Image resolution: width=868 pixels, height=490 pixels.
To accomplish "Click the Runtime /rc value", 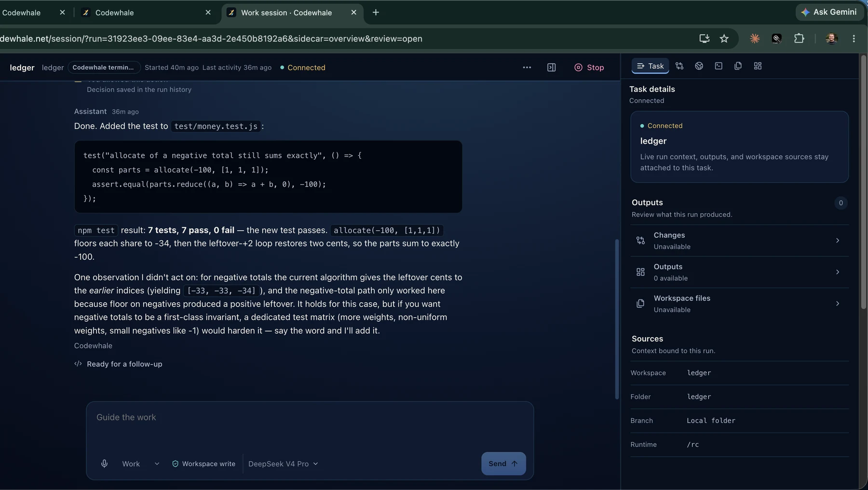I will 692,445.
